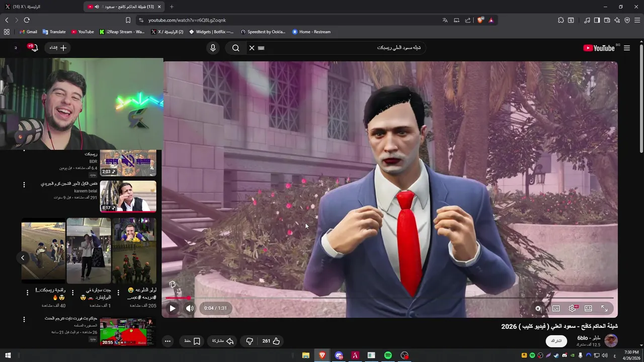Seek on the red video progress bar
The image size is (644, 362).
(390, 298)
